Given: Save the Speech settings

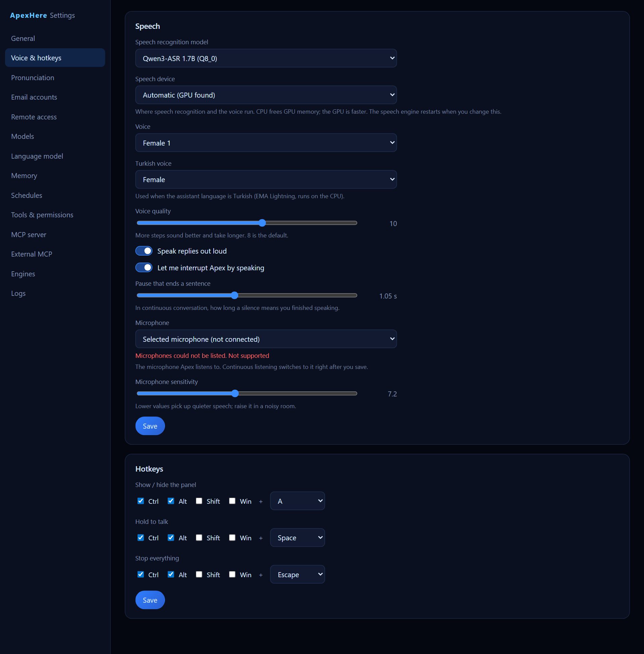Looking at the screenshot, I should click(150, 426).
